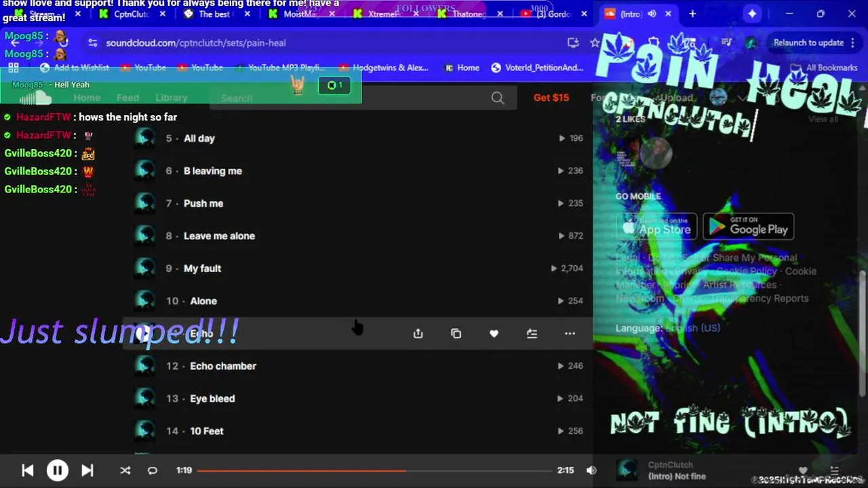Open Cookie Policy footer link
The height and width of the screenshot is (488, 868).
click(747, 271)
